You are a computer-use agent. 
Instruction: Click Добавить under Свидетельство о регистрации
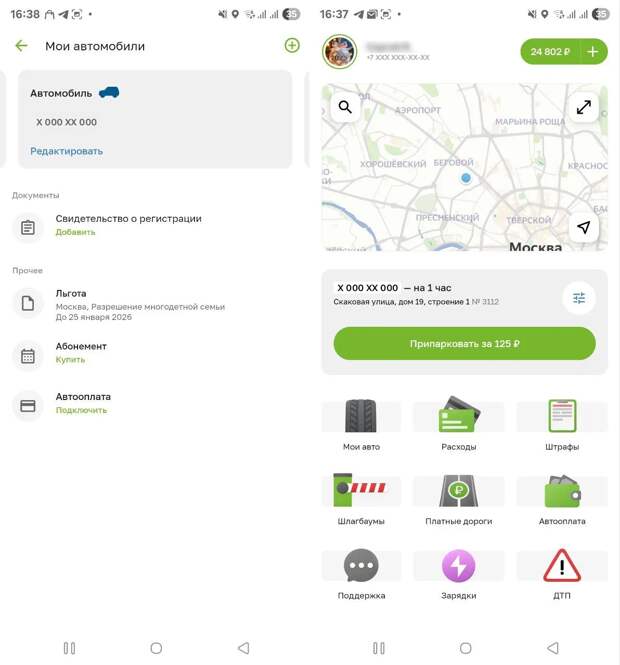tap(75, 232)
